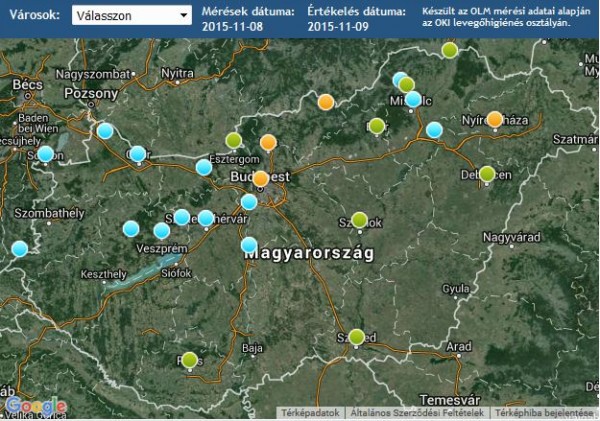Viewport: 600px width, 421px height.
Task: Click the Magyarország map label
Action: point(310,254)
